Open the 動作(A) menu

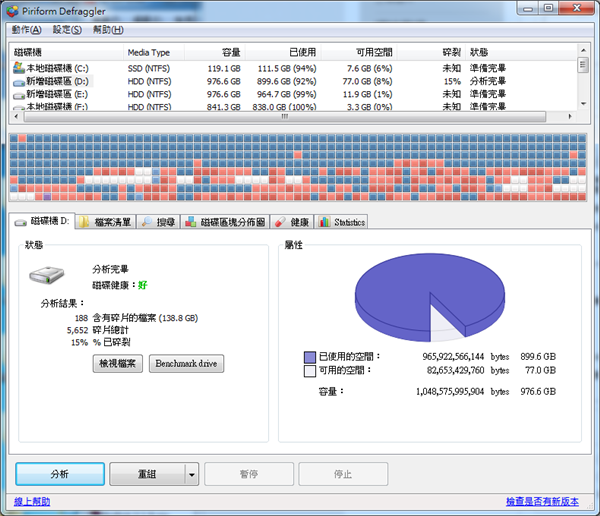pyautogui.click(x=28, y=30)
